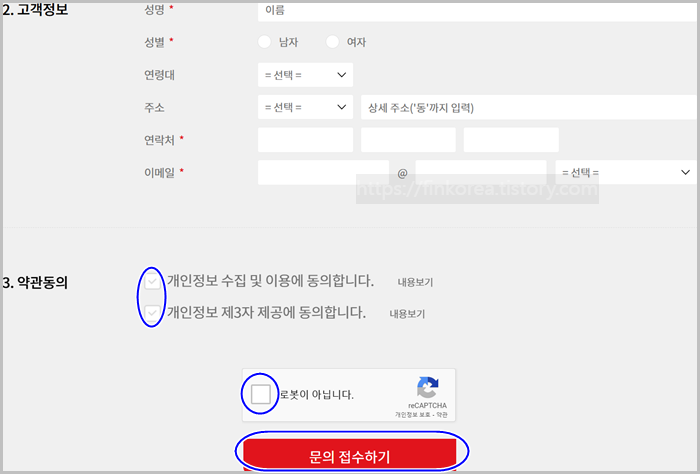Select the 여자 radio button
This screenshot has height=474, width=700.
pos(333,42)
